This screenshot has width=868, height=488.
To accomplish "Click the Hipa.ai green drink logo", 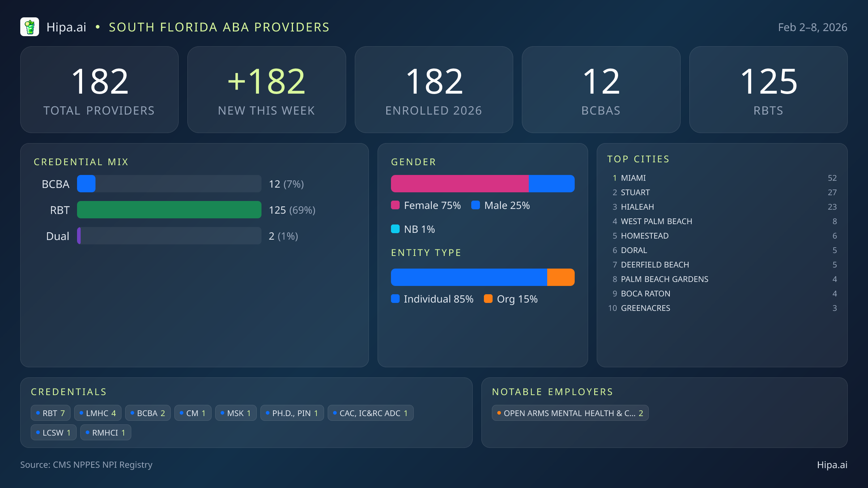I will tap(30, 27).
